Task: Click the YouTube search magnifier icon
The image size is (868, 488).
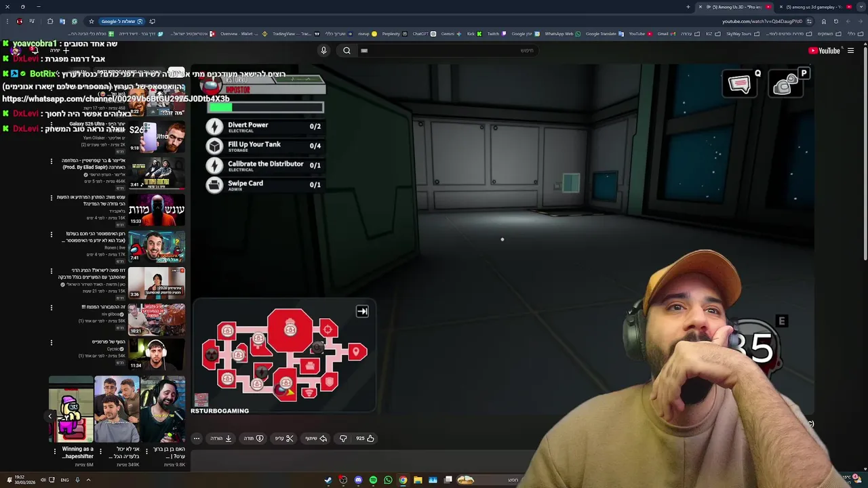Action: pyautogui.click(x=347, y=50)
